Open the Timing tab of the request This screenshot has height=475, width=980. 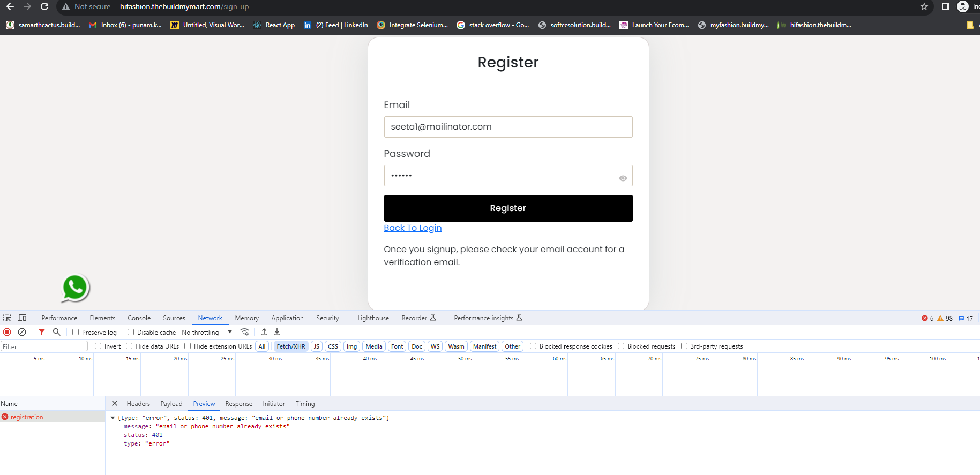click(x=305, y=404)
